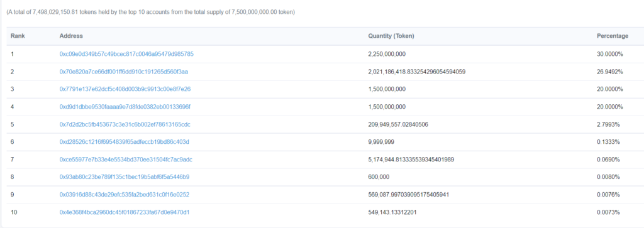Click the Percentage column header
The width and height of the screenshot is (644, 228).
613,36
